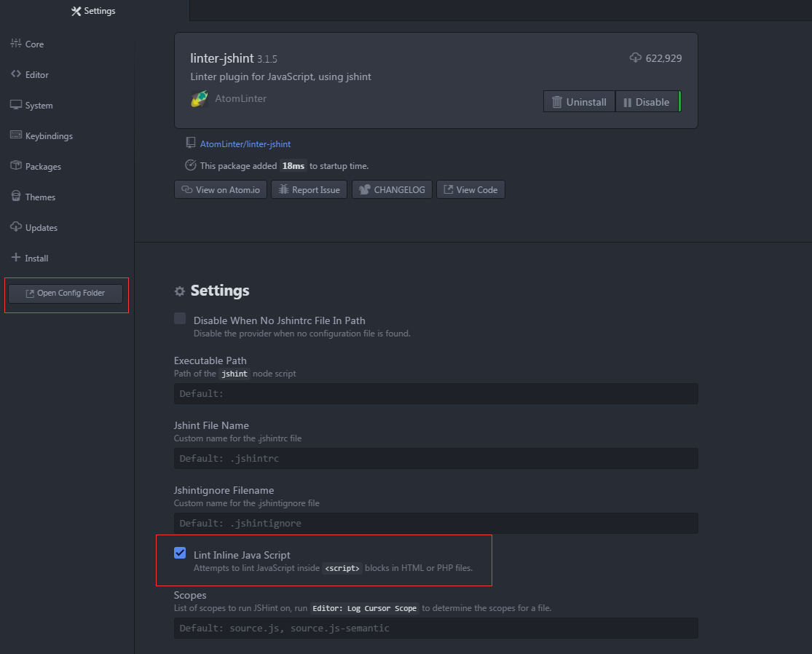Click the Jshint File Name label
The image size is (812, 654).
pos(211,425)
